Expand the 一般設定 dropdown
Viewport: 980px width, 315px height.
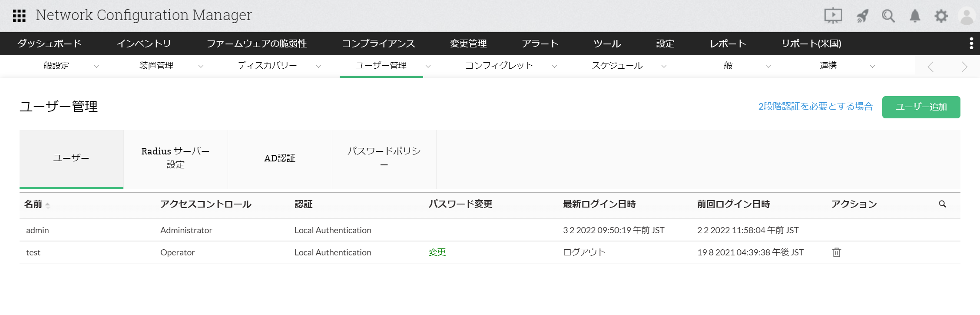tap(96, 66)
